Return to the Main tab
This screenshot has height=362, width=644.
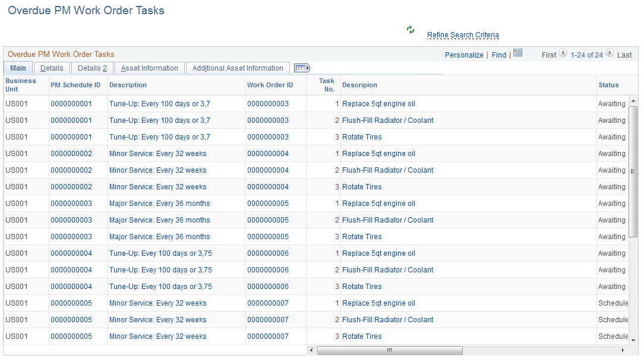coord(18,68)
